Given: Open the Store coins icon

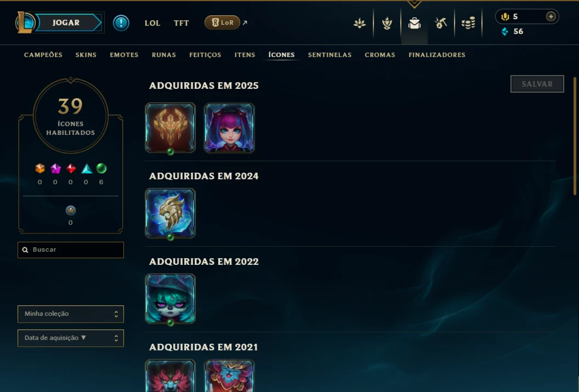Looking at the screenshot, I should click(468, 23).
